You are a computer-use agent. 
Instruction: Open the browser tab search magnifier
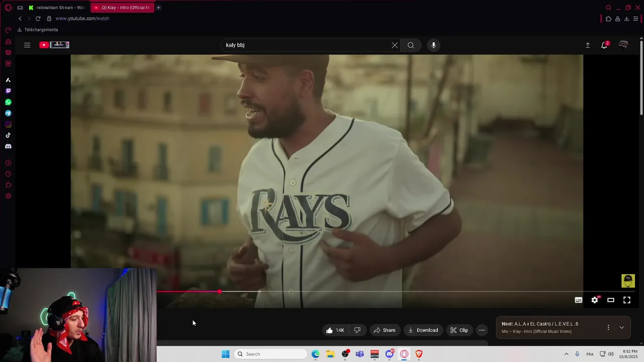coord(608,8)
